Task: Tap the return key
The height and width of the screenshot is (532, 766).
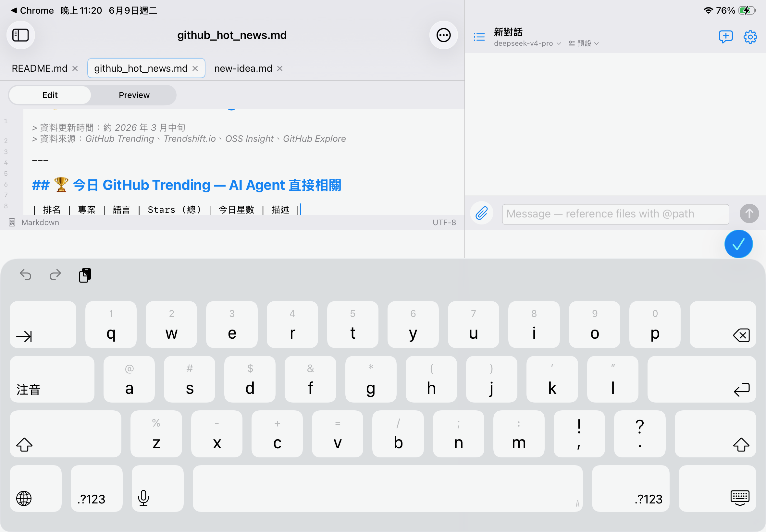Action: pyautogui.click(x=701, y=379)
